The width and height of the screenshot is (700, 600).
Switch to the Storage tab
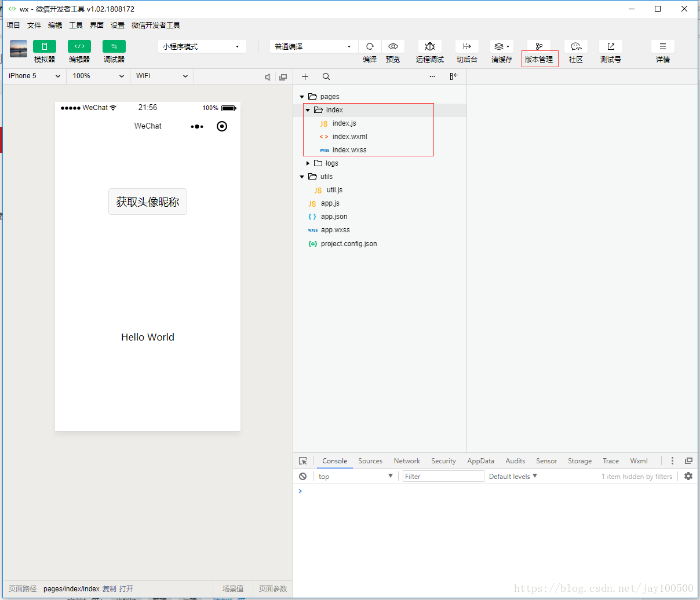(580, 461)
